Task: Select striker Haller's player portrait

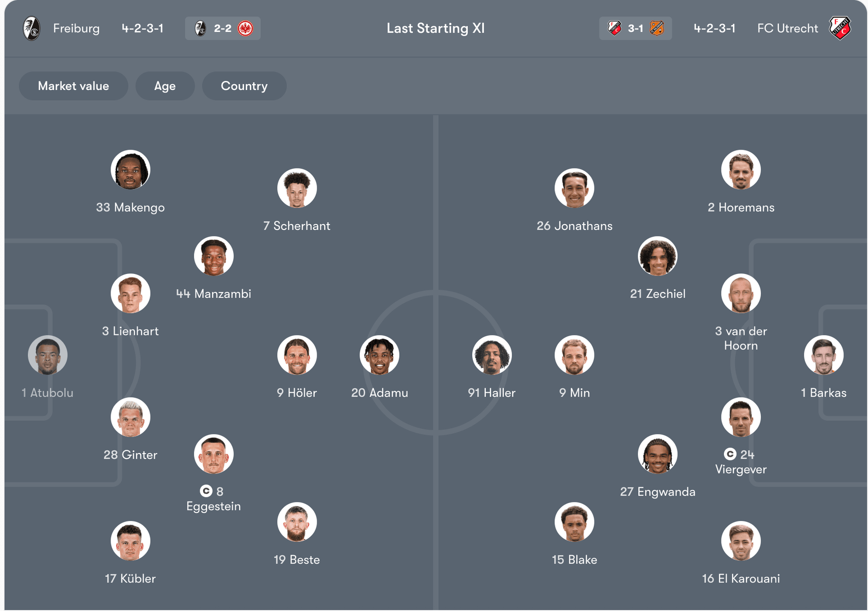Action: coord(492,354)
